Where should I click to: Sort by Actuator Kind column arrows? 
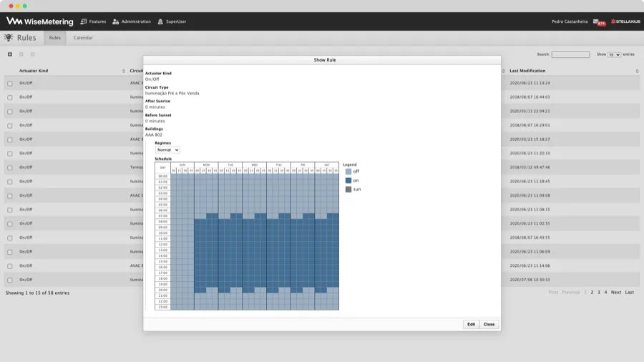[124, 71]
